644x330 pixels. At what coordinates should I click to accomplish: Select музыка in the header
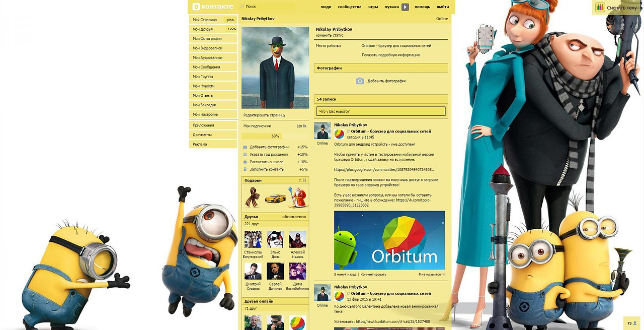pos(392,7)
